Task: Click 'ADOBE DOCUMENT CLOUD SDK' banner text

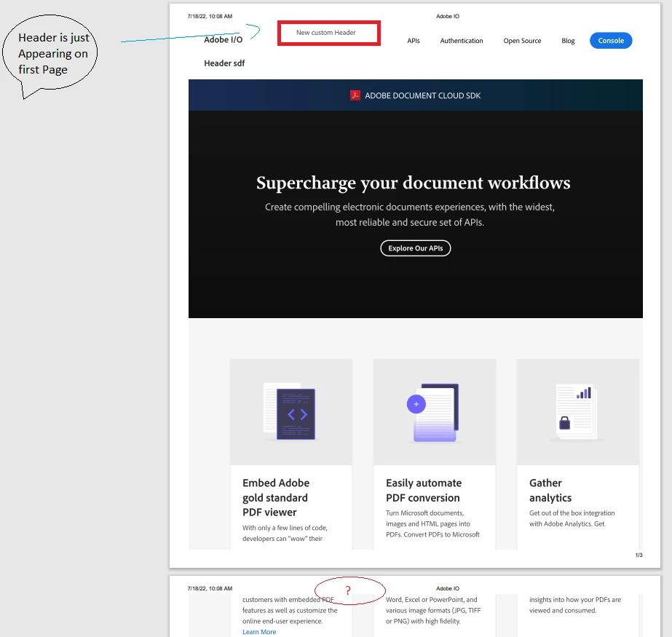Action: [x=422, y=95]
